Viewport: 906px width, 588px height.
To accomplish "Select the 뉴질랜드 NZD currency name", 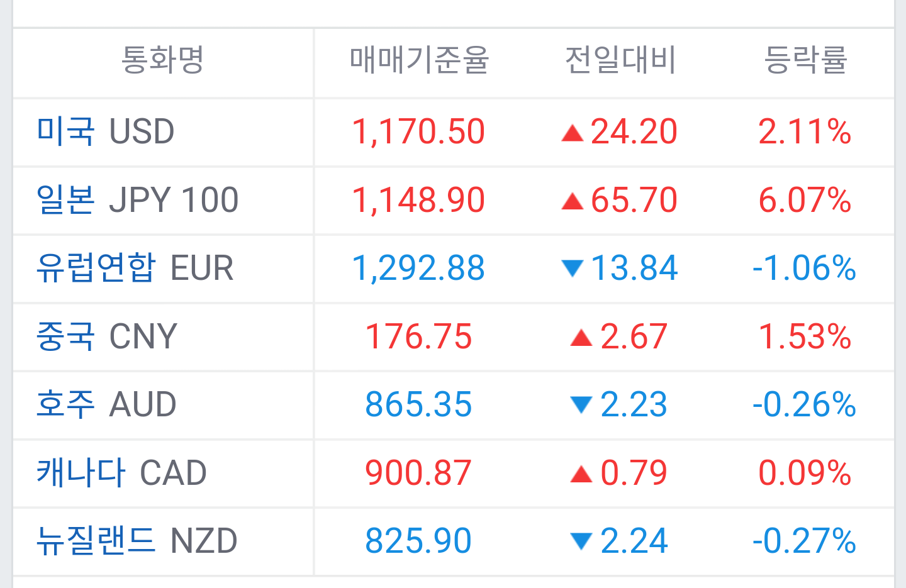I will coord(137,540).
